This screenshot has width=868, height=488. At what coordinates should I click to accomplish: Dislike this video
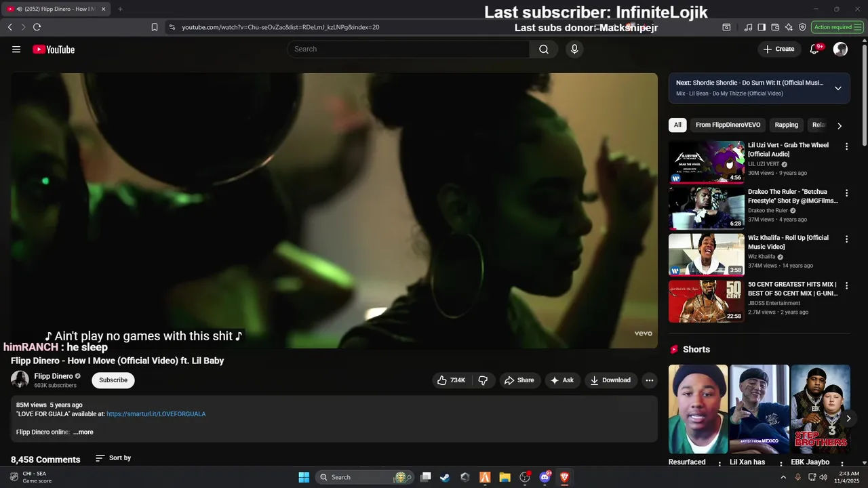pyautogui.click(x=483, y=380)
